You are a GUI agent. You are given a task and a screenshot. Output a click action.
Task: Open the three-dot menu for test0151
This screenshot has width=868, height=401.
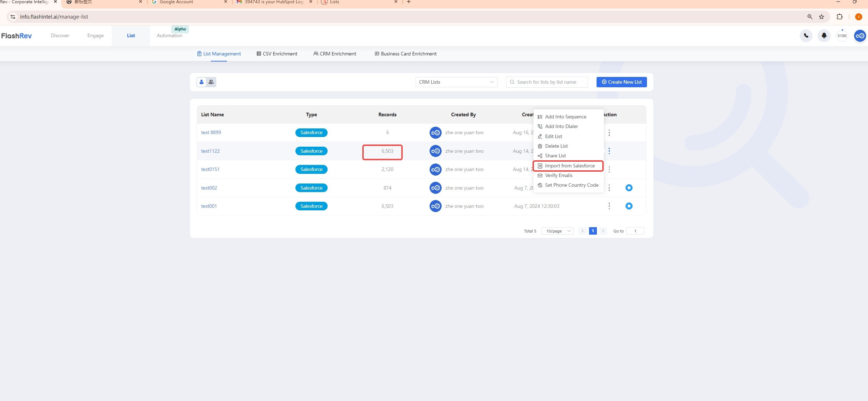[609, 169]
